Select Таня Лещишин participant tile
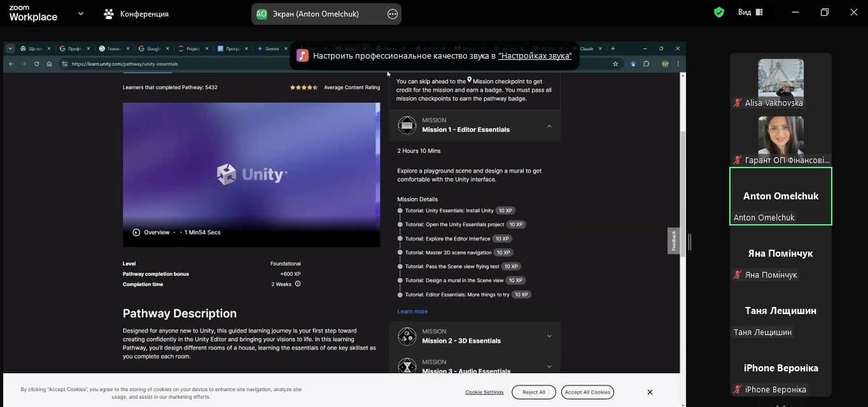868x407 pixels. [x=781, y=311]
